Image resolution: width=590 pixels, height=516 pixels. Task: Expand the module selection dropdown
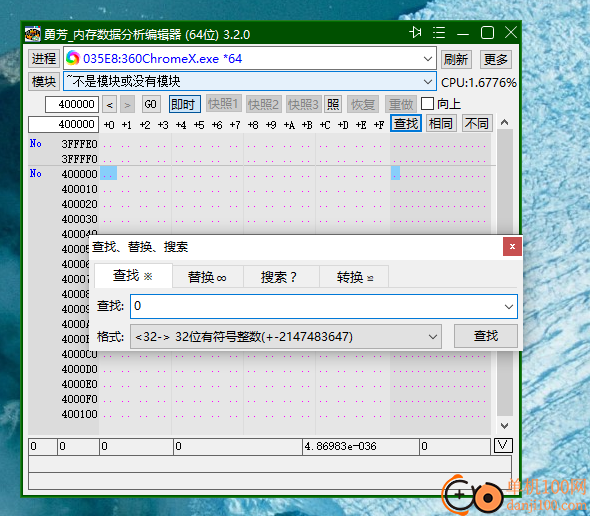pos(427,82)
